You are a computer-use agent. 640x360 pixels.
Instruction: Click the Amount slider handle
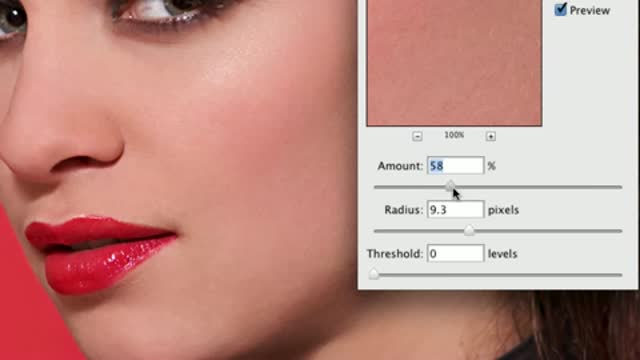[x=450, y=187]
